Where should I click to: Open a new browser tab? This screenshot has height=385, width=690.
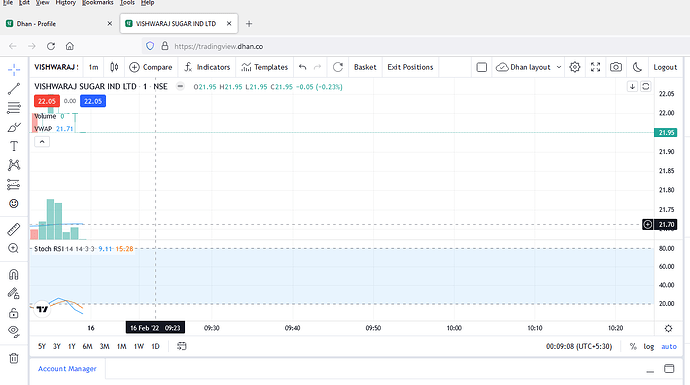coord(249,24)
